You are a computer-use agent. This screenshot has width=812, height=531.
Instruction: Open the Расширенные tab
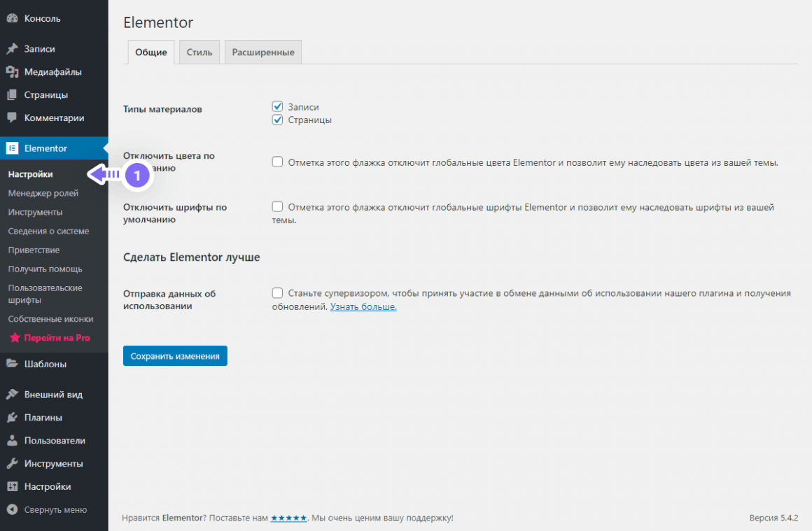(263, 52)
